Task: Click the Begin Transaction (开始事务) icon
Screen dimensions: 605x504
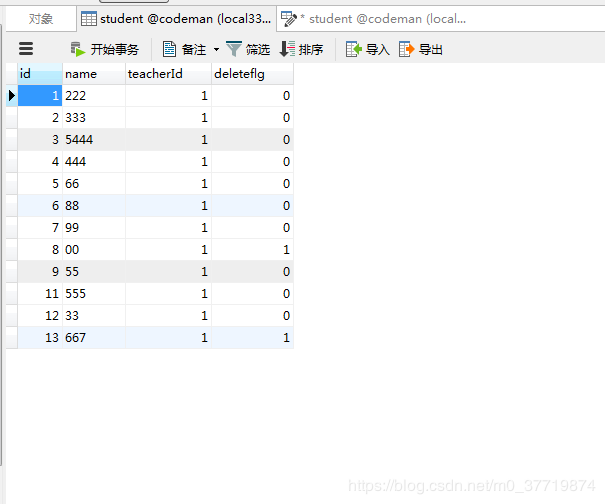Action: tap(78, 49)
